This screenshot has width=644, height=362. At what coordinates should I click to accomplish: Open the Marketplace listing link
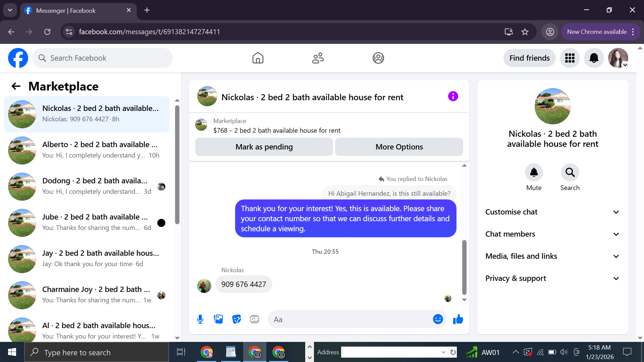tap(277, 130)
